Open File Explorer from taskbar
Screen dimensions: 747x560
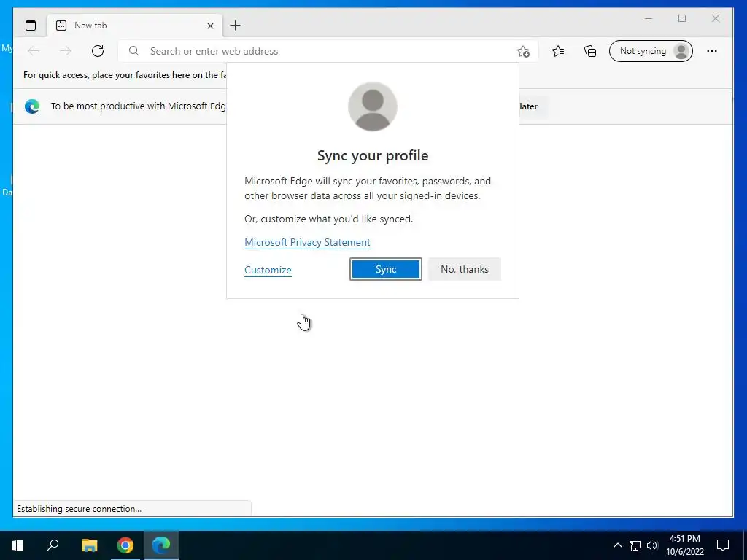[x=89, y=545]
